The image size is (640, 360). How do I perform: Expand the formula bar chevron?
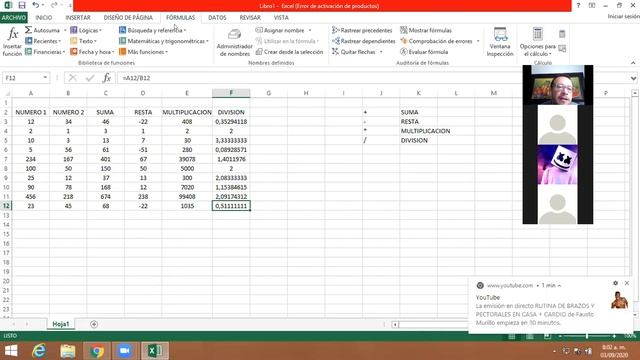(x=633, y=78)
